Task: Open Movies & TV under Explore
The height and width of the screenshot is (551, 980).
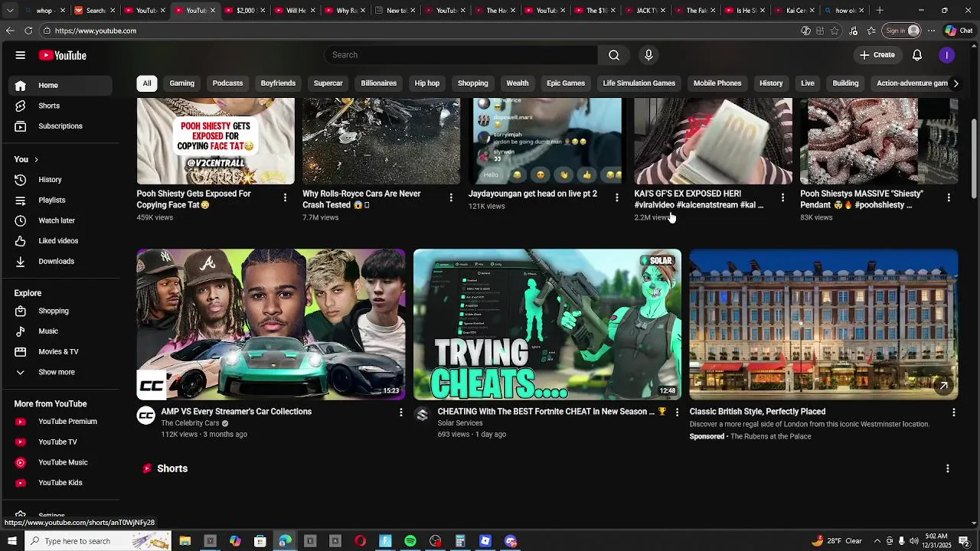Action: 60,352
